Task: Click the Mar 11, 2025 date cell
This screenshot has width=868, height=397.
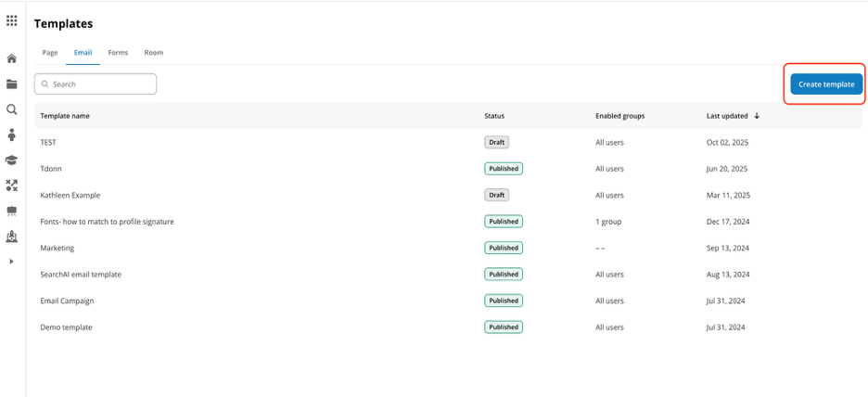Action: (727, 196)
